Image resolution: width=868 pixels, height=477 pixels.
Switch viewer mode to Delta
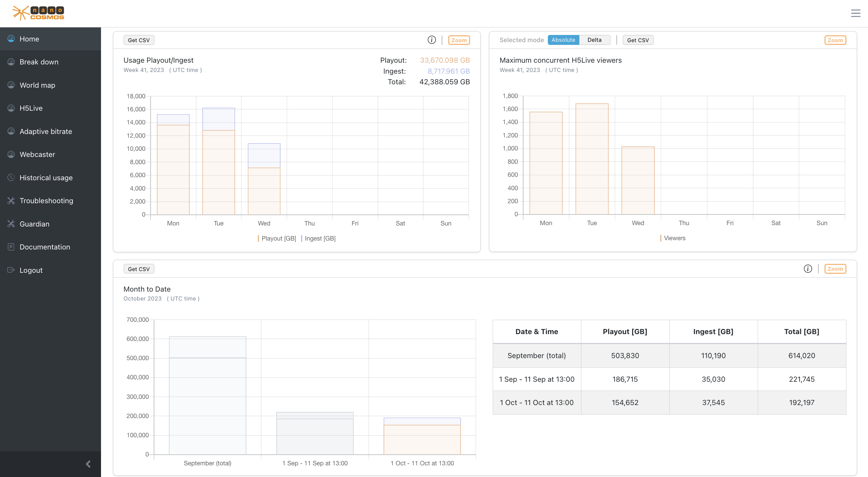click(594, 40)
